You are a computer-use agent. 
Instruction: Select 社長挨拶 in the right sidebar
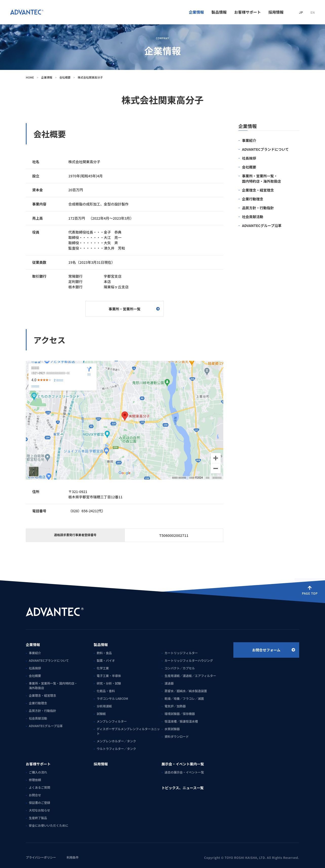249,158
